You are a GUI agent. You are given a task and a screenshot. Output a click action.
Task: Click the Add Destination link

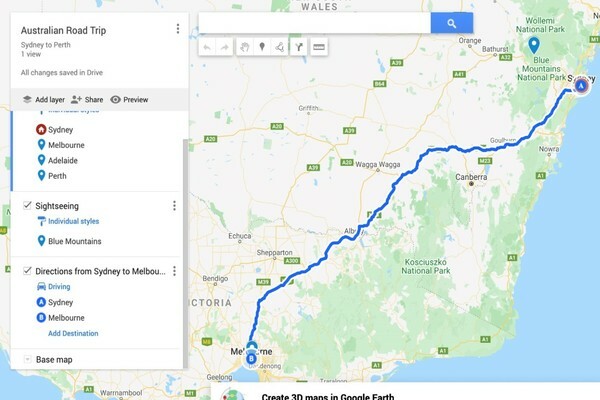pos(73,333)
